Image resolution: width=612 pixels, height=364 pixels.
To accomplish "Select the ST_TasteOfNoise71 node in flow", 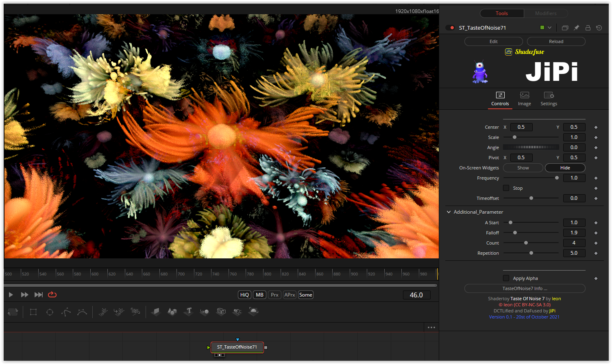I will click(237, 347).
